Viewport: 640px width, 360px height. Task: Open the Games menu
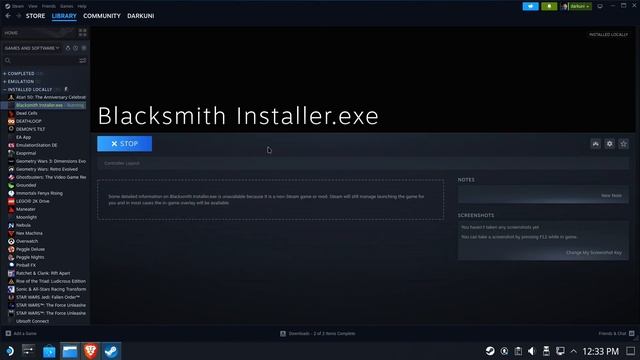click(x=67, y=6)
